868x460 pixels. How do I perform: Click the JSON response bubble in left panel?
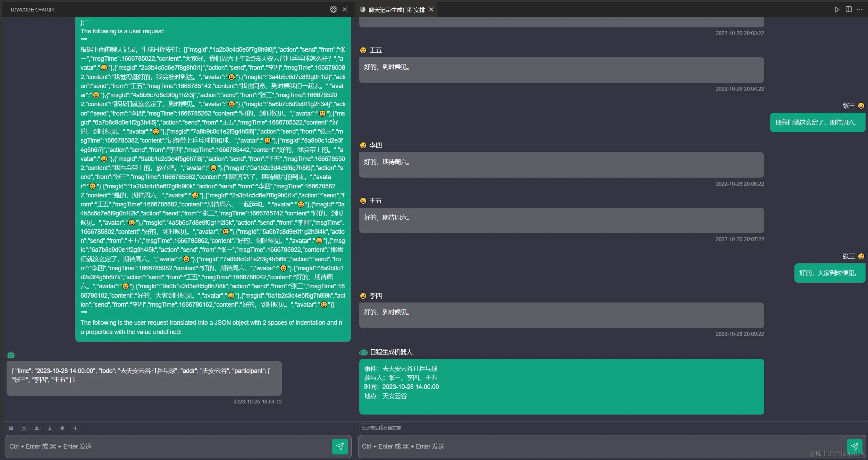pos(144,378)
